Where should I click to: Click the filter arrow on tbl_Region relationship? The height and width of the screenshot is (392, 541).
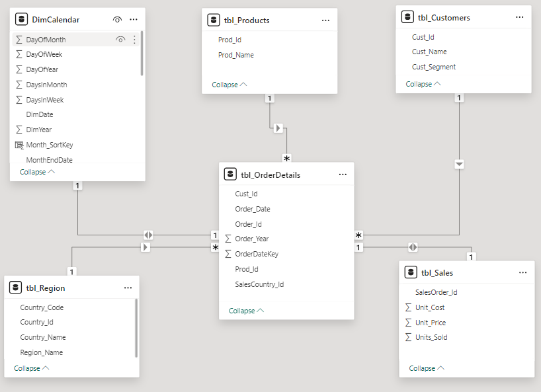pyautogui.click(x=146, y=247)
